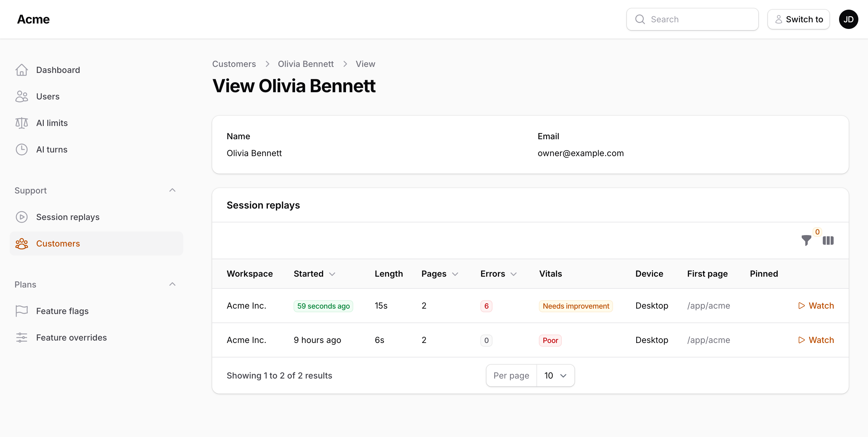Click the Session replays play icon
868x437 pixels.
tap(22, 217)
